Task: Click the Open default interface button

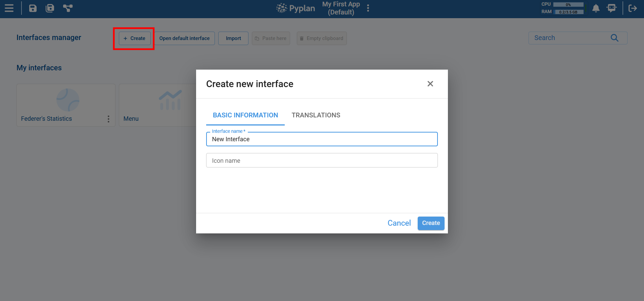Action: pos(184,38)
